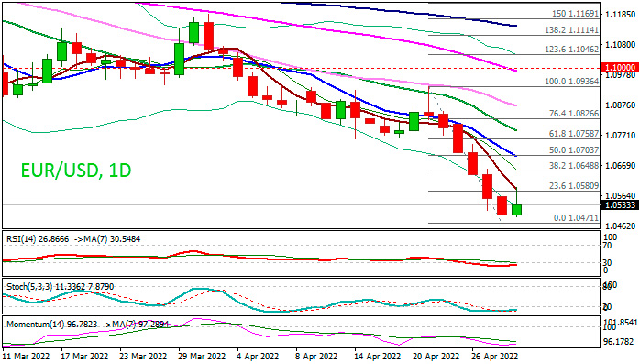Click the tall green candle near 29 Mar
Image resolution: width=640 pixels, height=364 pixels.
[179, 60]
